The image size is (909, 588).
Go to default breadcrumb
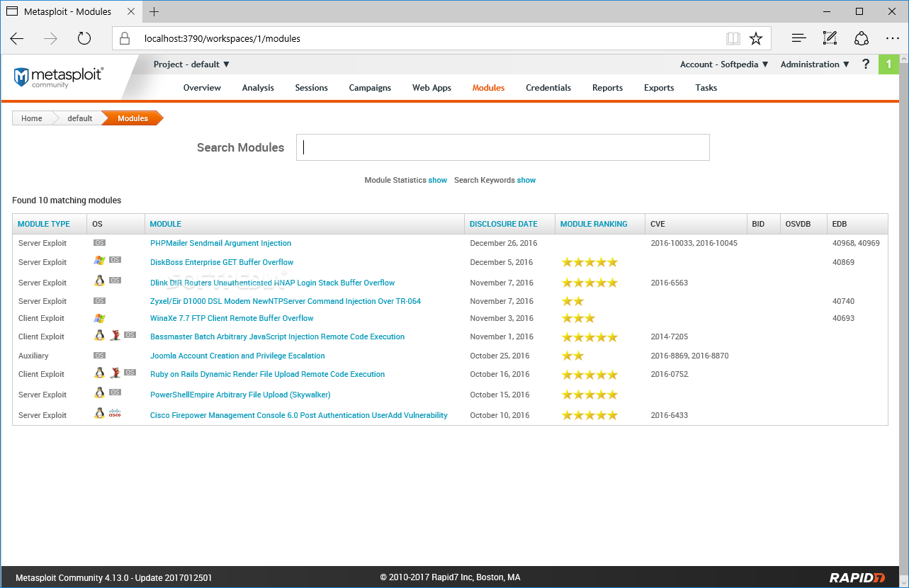80,118
